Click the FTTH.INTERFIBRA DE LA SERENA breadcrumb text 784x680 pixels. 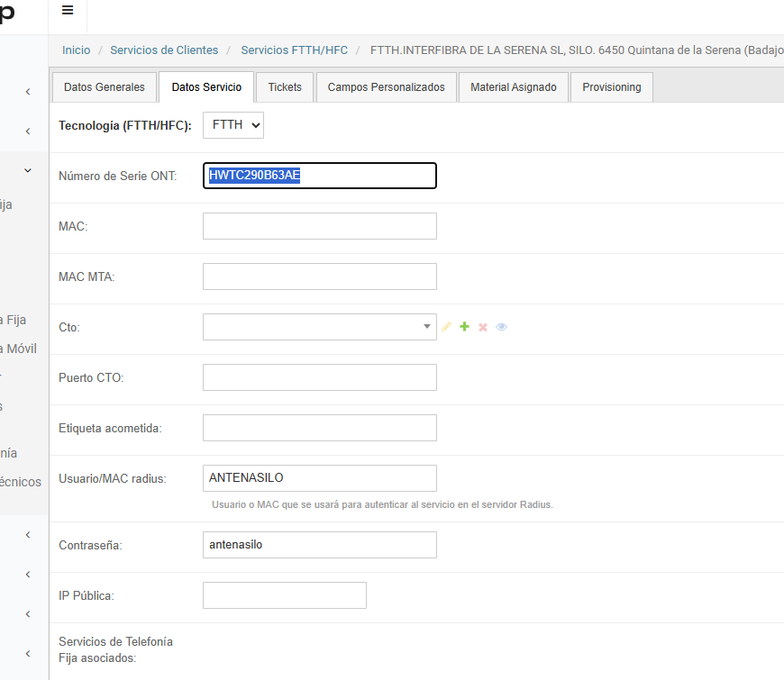577,50
